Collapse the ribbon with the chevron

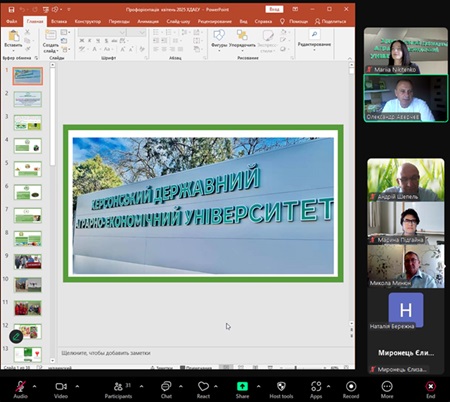[350, 58]
